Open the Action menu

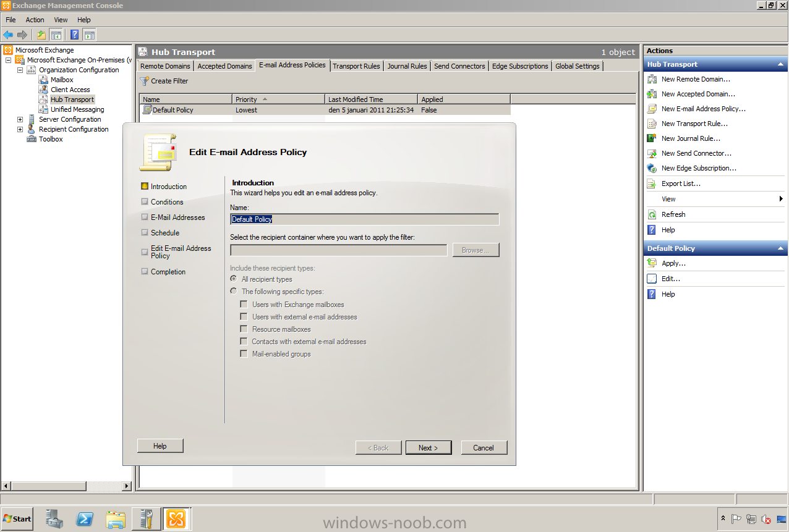tap(35, 20)
